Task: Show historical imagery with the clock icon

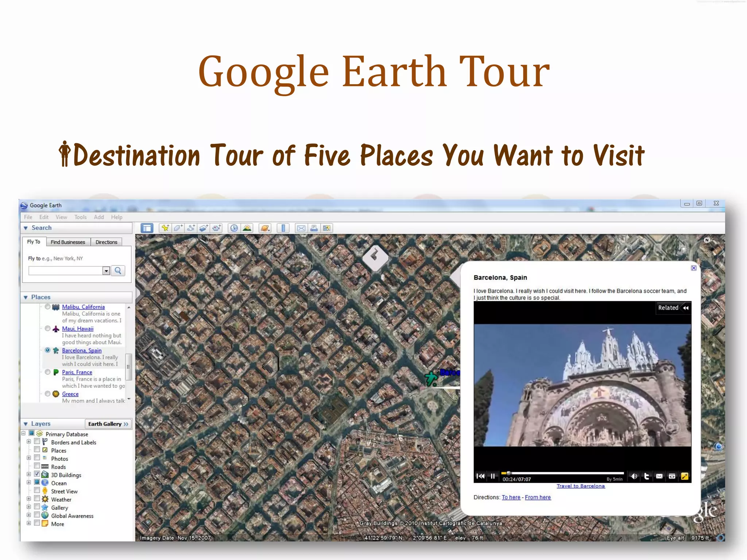Action: click(x=234, y=228)
